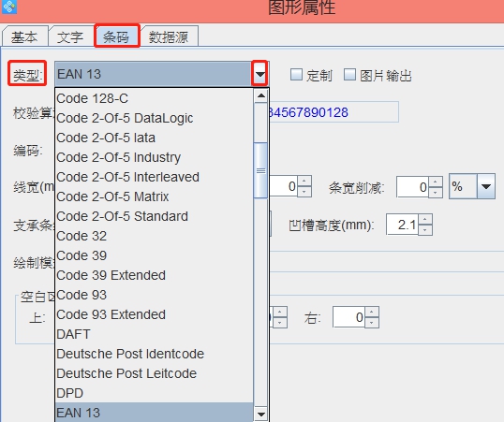Increase the 凹槽高度 value with up arrow

425,219
